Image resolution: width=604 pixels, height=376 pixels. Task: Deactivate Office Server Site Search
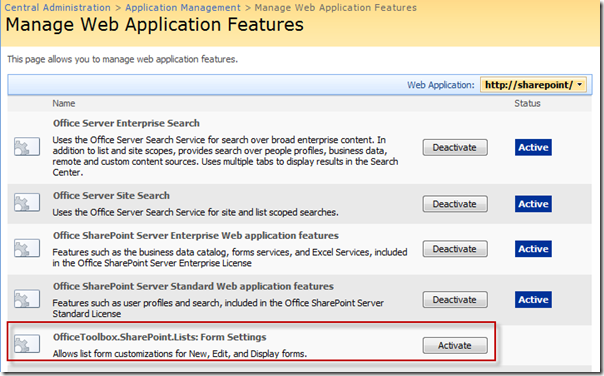pos(455,204)
